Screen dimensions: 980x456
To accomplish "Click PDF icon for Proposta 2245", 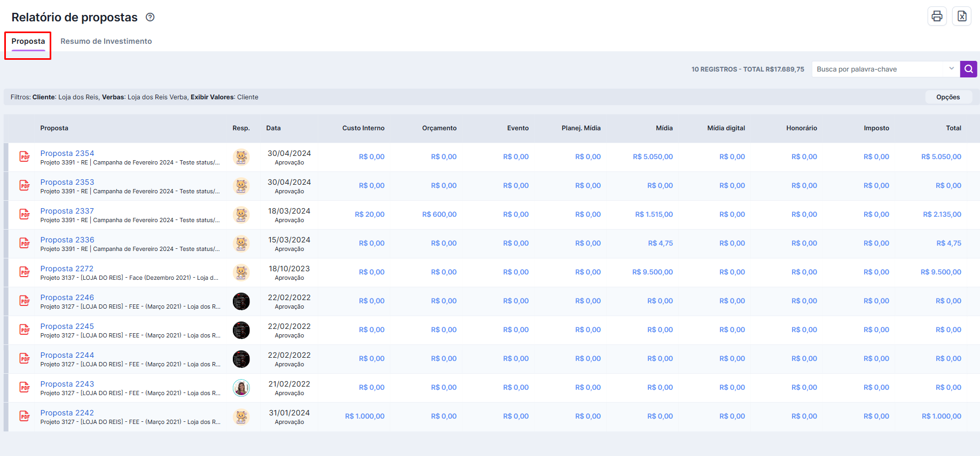I will (x=25, y=330).
